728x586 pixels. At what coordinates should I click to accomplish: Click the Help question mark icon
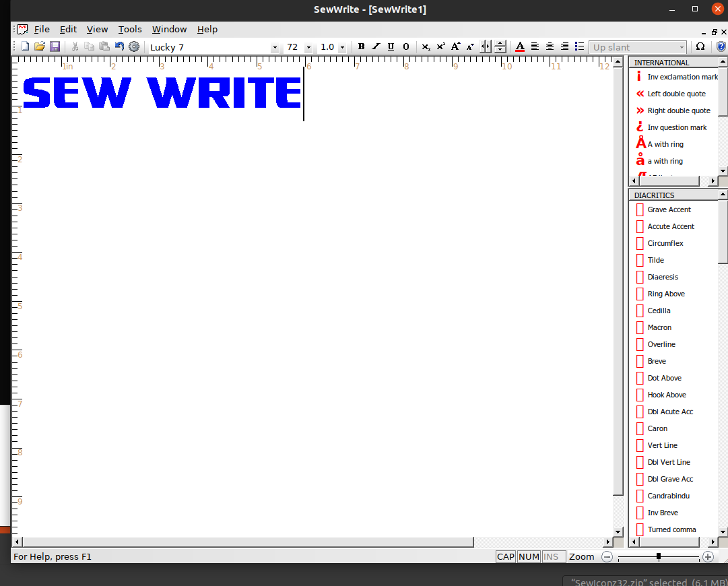pos(721,47)
